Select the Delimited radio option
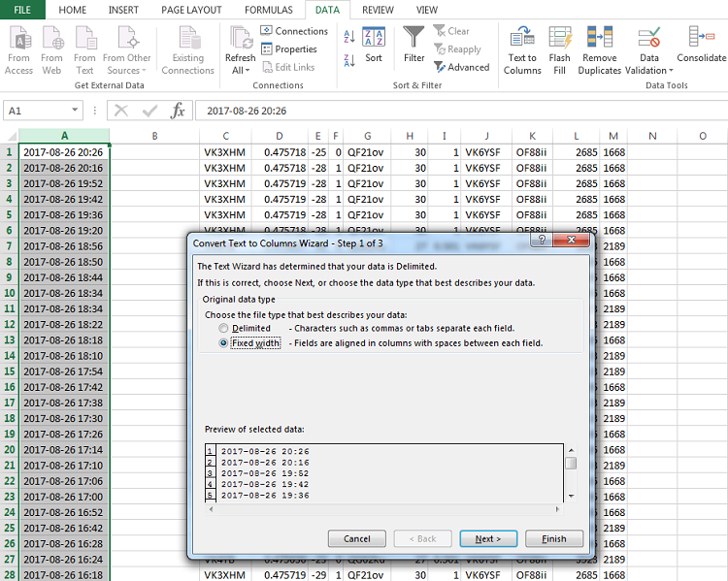The width and height of the screenshot is (728, 581). 224,329
